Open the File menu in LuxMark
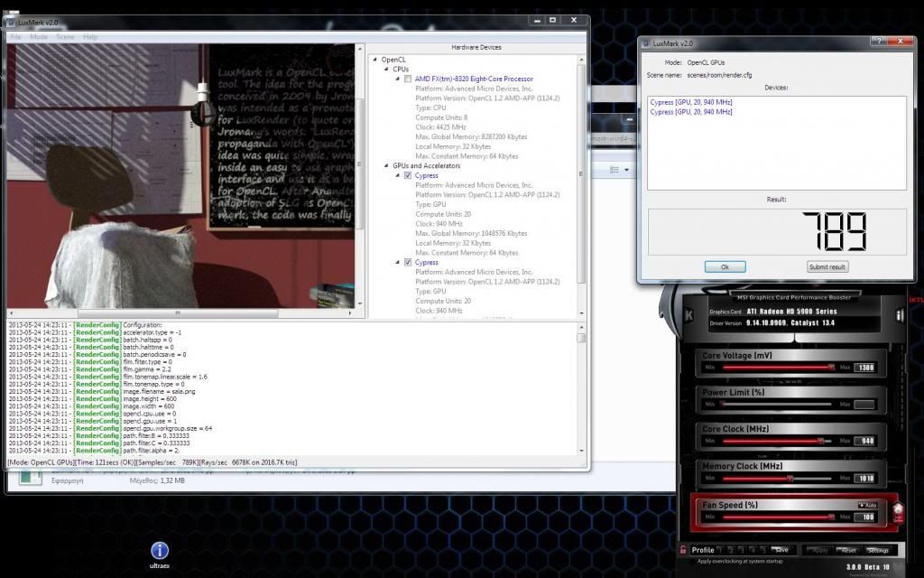The width and height of the screenshot is (924, 578). [x=15, y=36]
